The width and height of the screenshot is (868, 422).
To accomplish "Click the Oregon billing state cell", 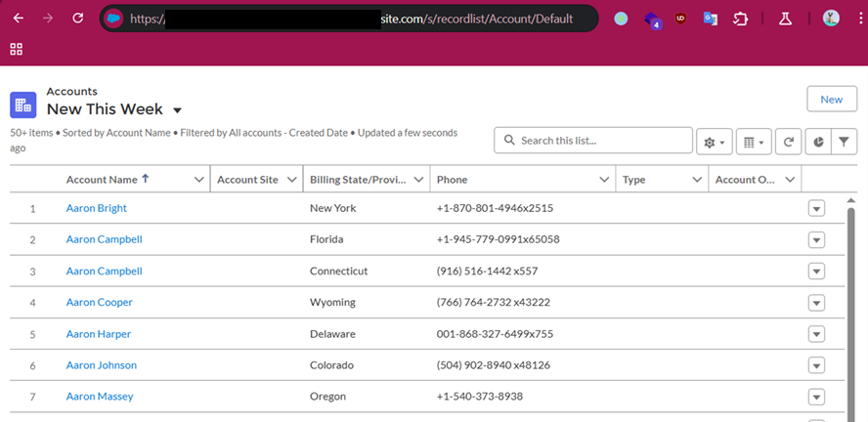I will [x=327, y=397].
